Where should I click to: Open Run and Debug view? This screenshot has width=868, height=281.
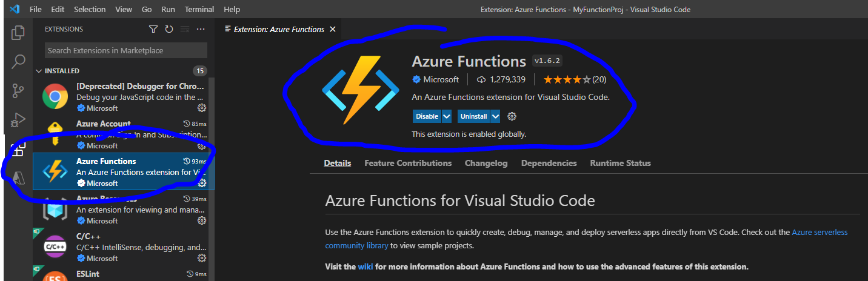click(18, 119)
